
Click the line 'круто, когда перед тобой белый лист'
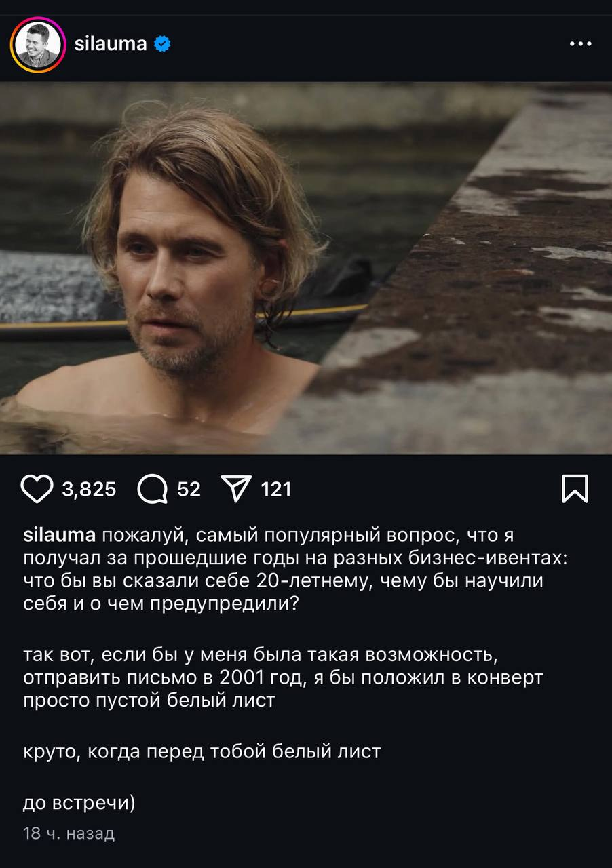[202, 751]
